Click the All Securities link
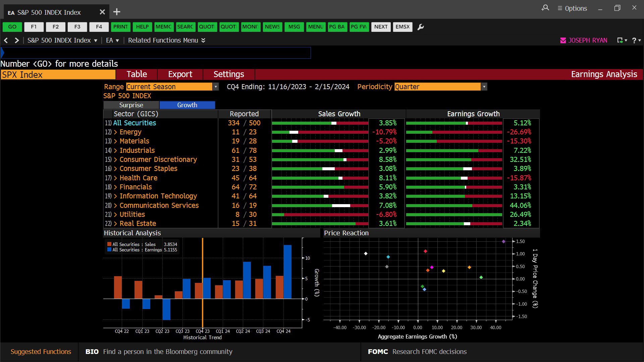 (x=135, y=123)
